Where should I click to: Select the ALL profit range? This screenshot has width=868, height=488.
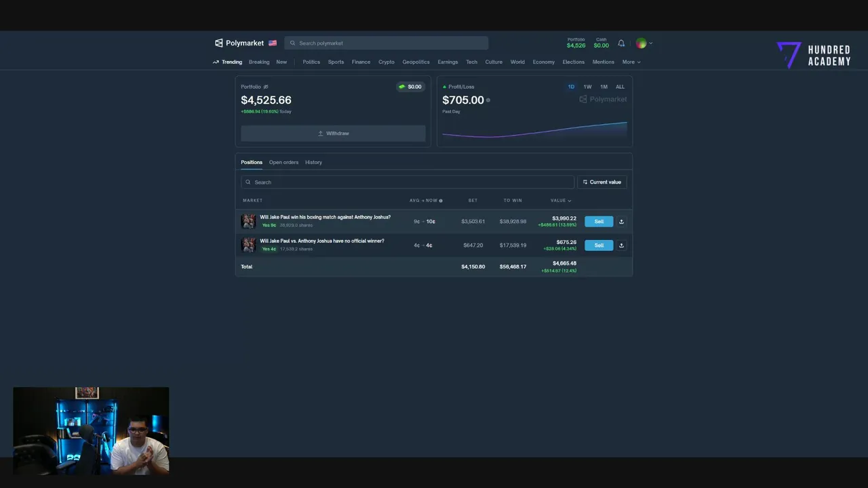[620, 87]
